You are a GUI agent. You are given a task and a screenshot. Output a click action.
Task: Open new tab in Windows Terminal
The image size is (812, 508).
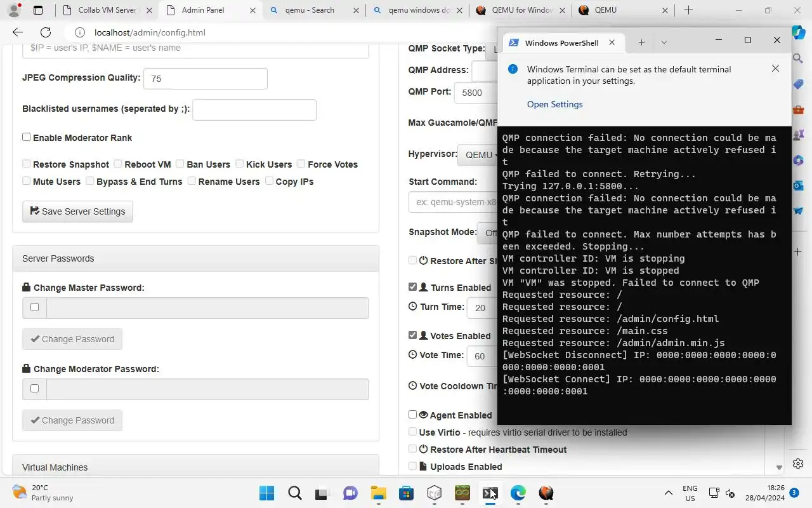coord(641,43)
